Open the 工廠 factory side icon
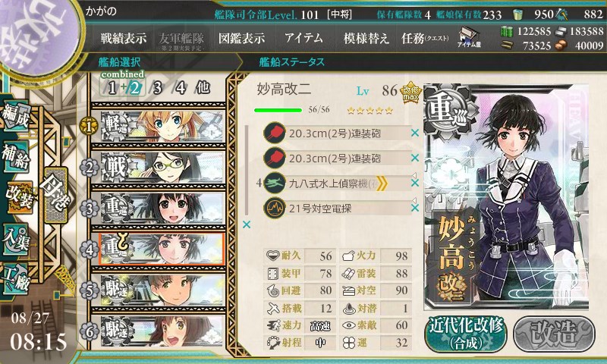This screenshot has width=607, height=364. [15, 278]
